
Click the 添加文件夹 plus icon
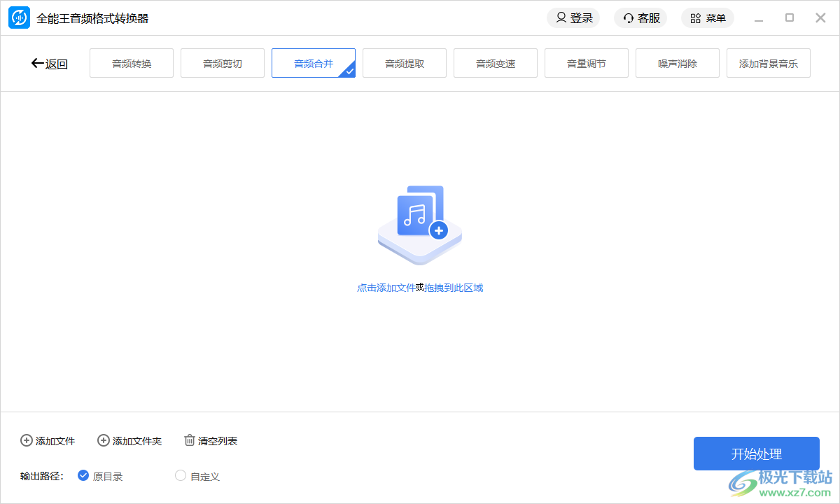pyautogui.click(x=104, y=440)
